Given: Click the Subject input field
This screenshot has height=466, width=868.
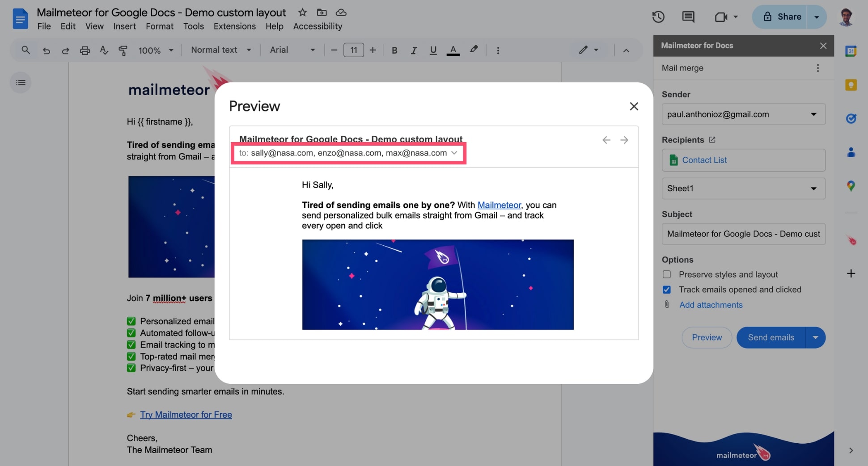Looking at the screenshot, I should point(743,234).
